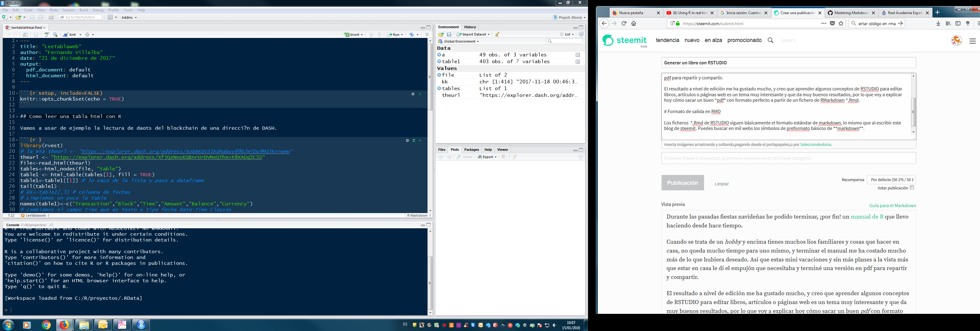Bookmark this page with star icon
The height and width of the screenshot is (331, 980).
[x=841, y=23]
